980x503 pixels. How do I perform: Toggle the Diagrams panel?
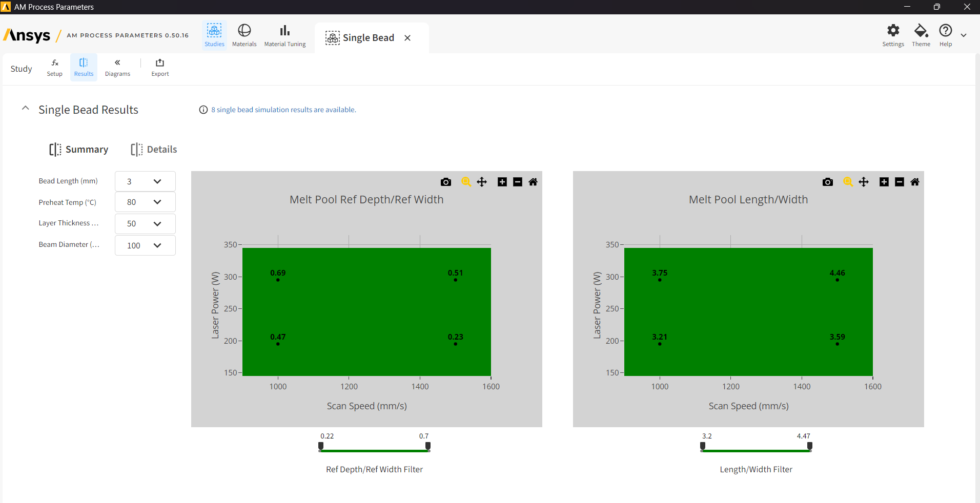(117, 68)
